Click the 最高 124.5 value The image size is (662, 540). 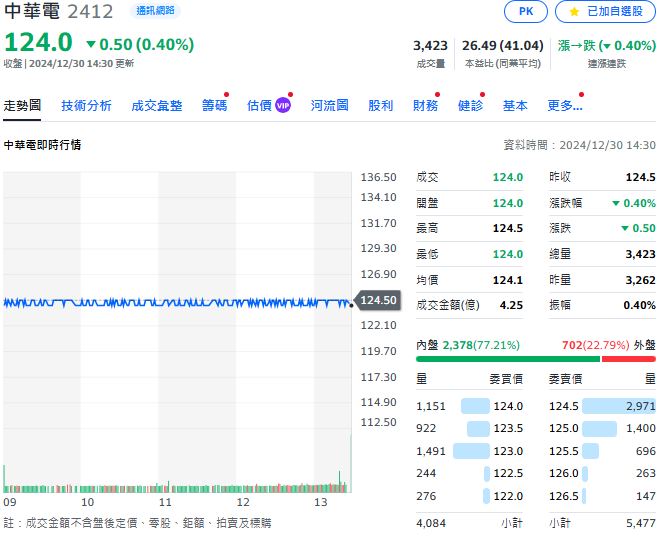(x=508, y=228)
